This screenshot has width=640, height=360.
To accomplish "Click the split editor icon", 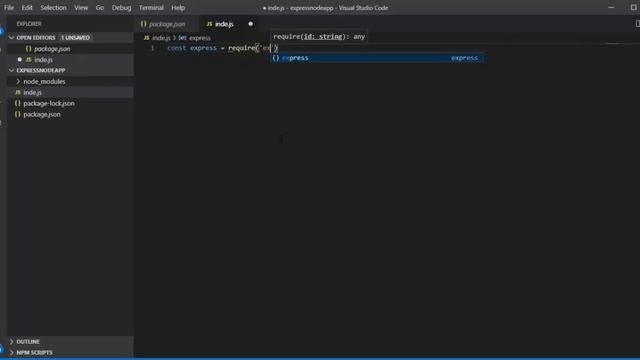I will (x=637, y=24).
